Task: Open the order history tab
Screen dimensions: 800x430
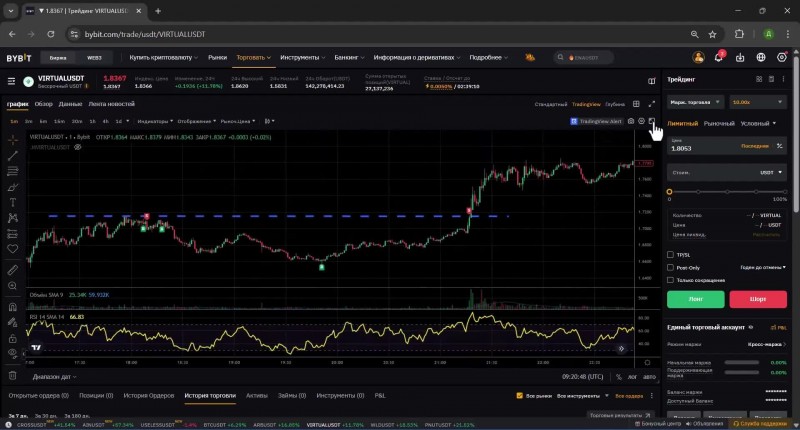Action: [148, 395]
